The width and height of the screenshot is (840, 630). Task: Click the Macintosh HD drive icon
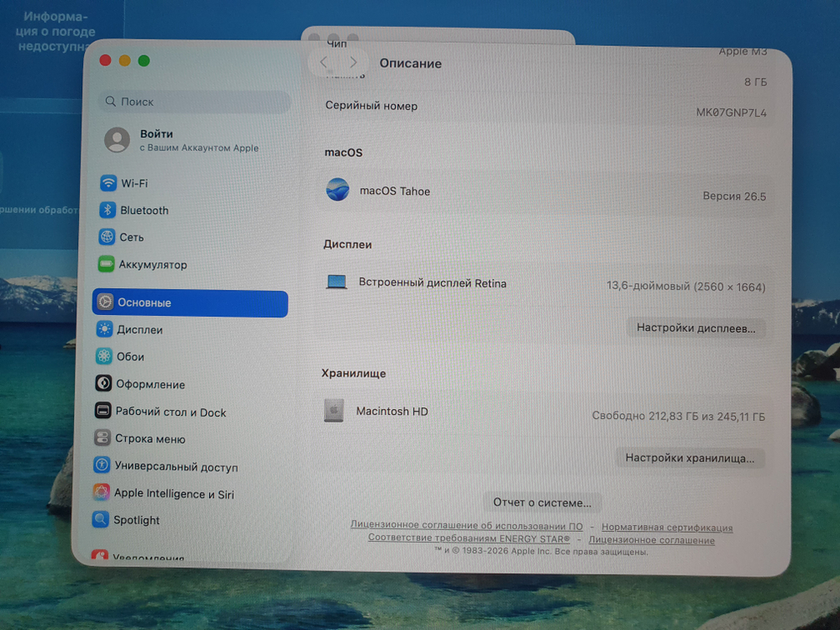coord(333,411)
